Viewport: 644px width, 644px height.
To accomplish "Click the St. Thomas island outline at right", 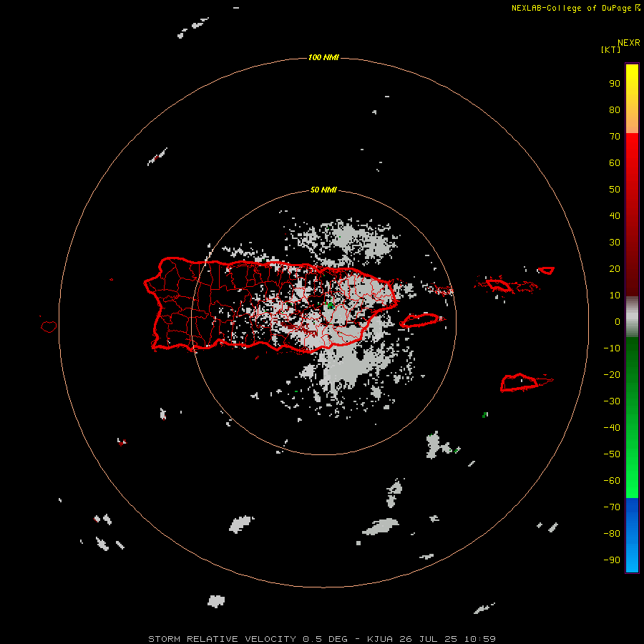I will 499,285.
